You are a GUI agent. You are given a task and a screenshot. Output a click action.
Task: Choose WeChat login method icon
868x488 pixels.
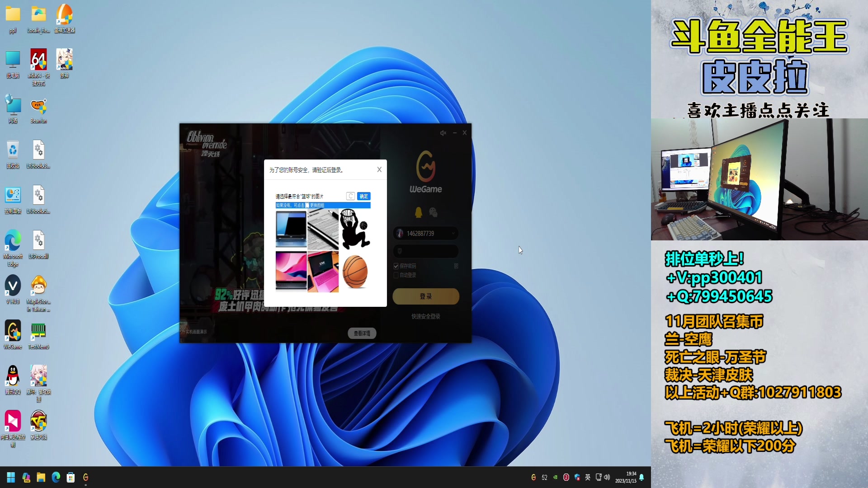click(x=433, y=212)
